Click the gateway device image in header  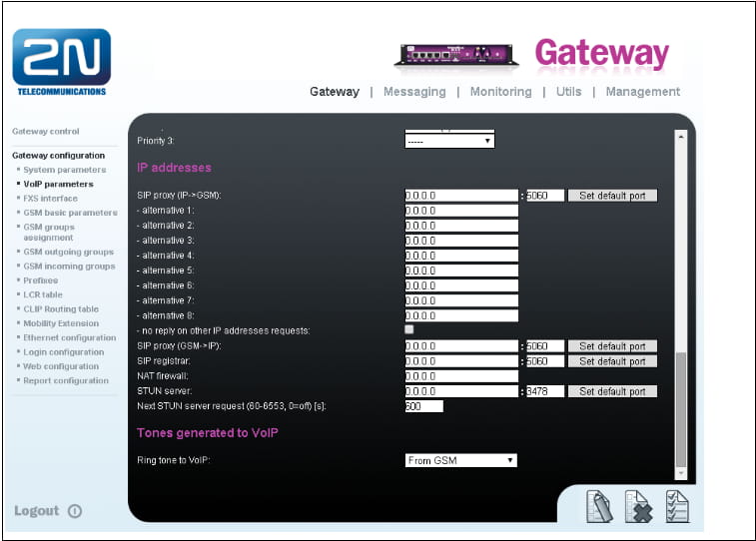click(456, 55)
